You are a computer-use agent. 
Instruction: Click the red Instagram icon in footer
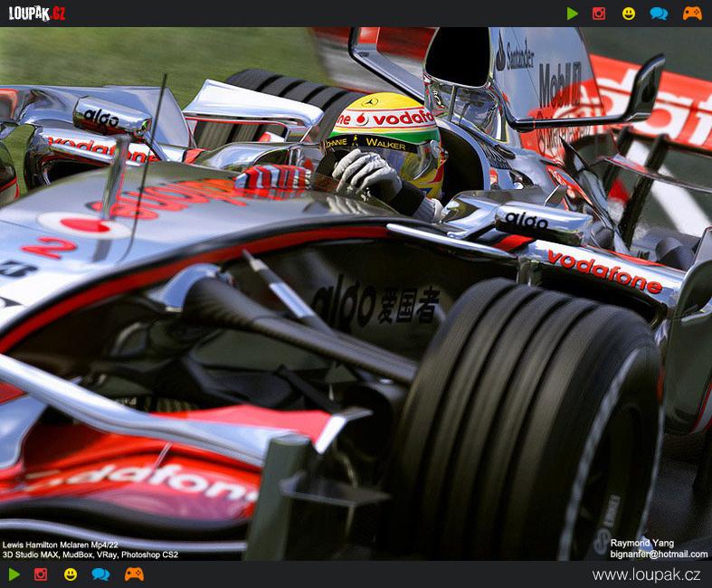click(x=41, y=574)
